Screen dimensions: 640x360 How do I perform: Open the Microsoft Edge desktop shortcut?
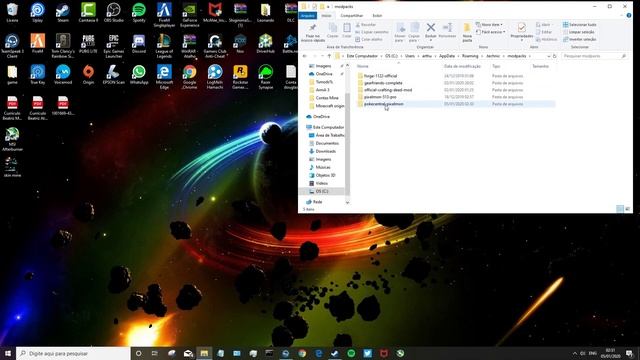tap(164, 77)
